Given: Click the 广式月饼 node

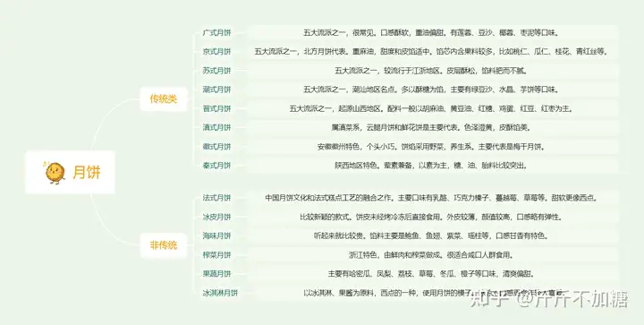Looking at the screenshot, I should [x=216, y=33].
